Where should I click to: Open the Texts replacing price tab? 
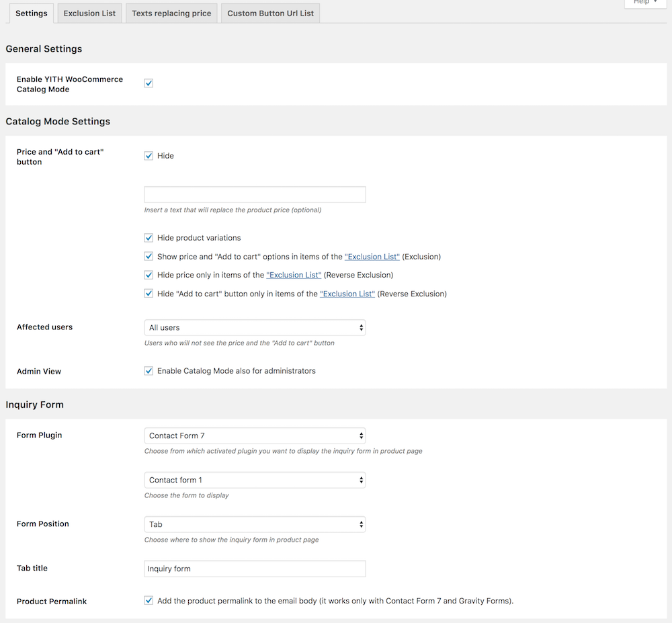tap(171, 13)
